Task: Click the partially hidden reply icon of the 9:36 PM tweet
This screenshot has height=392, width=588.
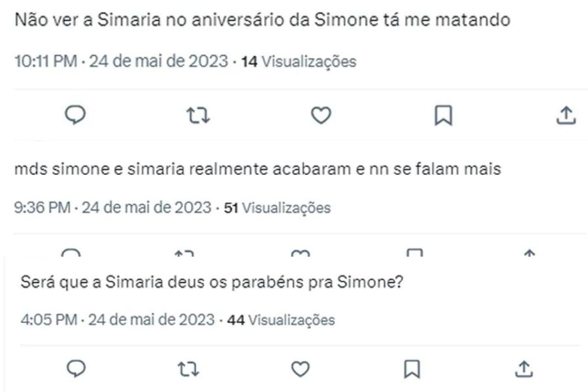Action: coord(73,253)
